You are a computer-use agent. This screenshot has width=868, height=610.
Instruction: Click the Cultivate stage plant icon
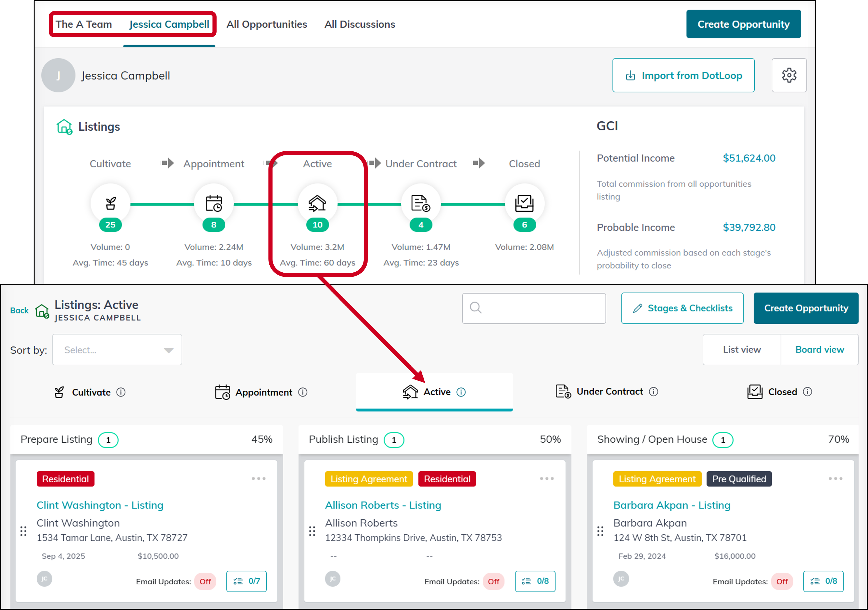point(110,204)
